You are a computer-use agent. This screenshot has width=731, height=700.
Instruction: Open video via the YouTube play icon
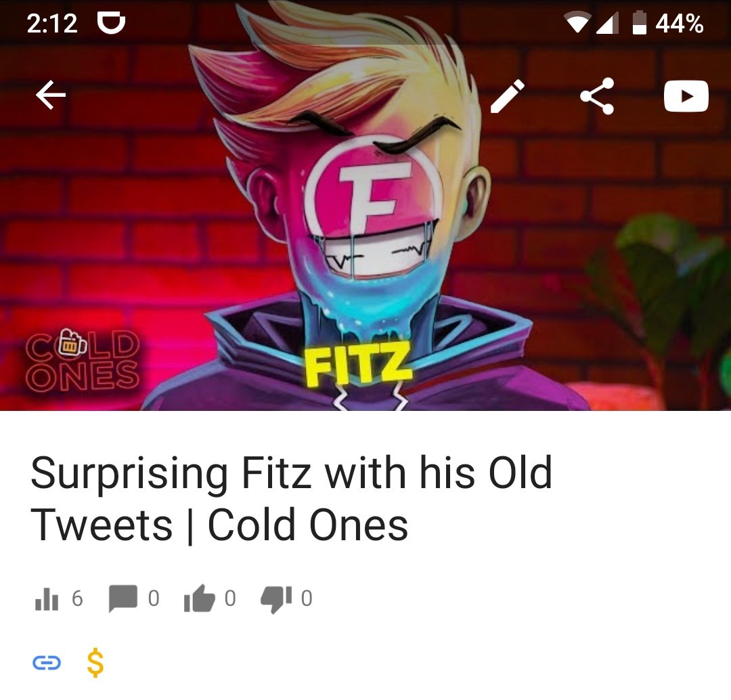(686, 96)
